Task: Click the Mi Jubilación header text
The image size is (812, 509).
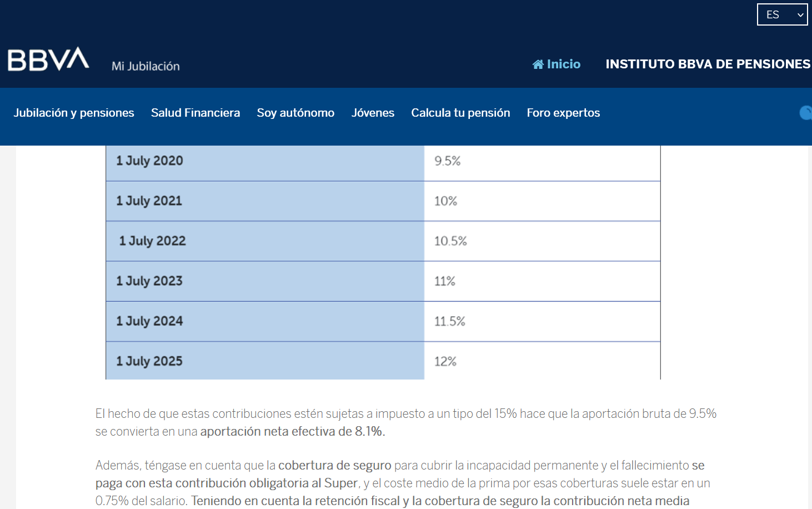Action: 146,66
